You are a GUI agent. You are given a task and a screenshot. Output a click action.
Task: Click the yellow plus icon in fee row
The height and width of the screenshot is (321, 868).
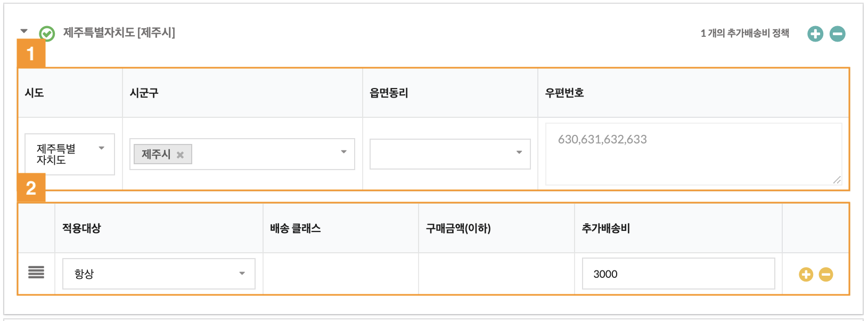806,275
